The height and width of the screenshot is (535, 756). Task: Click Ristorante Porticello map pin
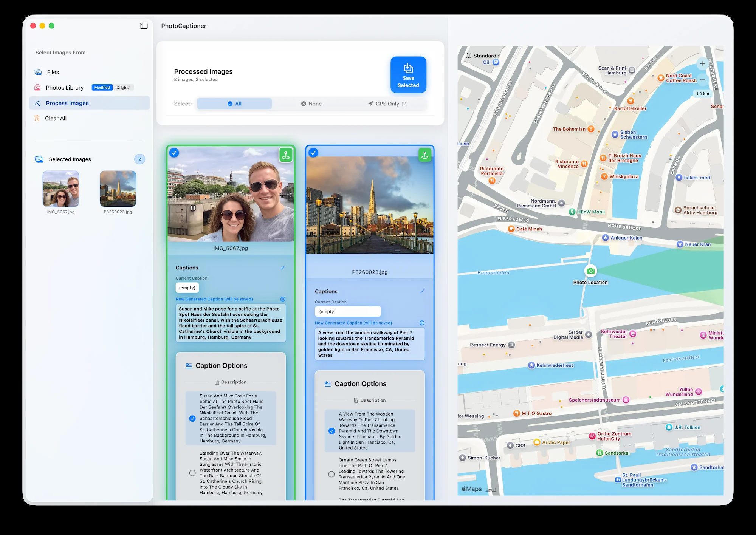(x=492, y=181)
